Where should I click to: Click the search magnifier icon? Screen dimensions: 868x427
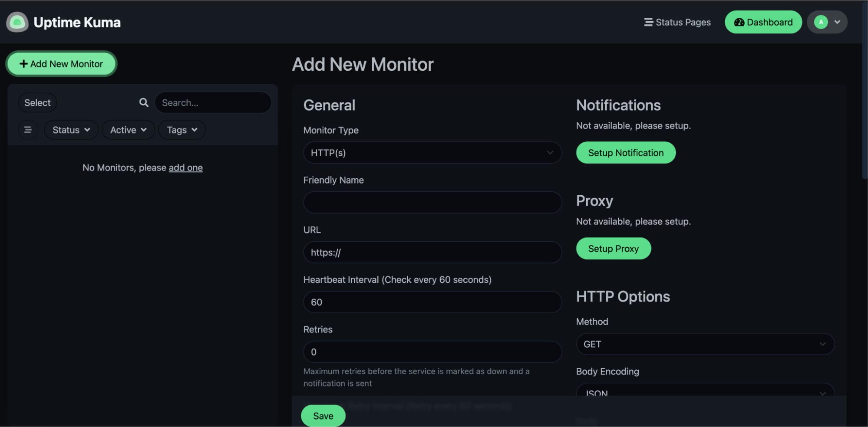(x=143, y=102)
